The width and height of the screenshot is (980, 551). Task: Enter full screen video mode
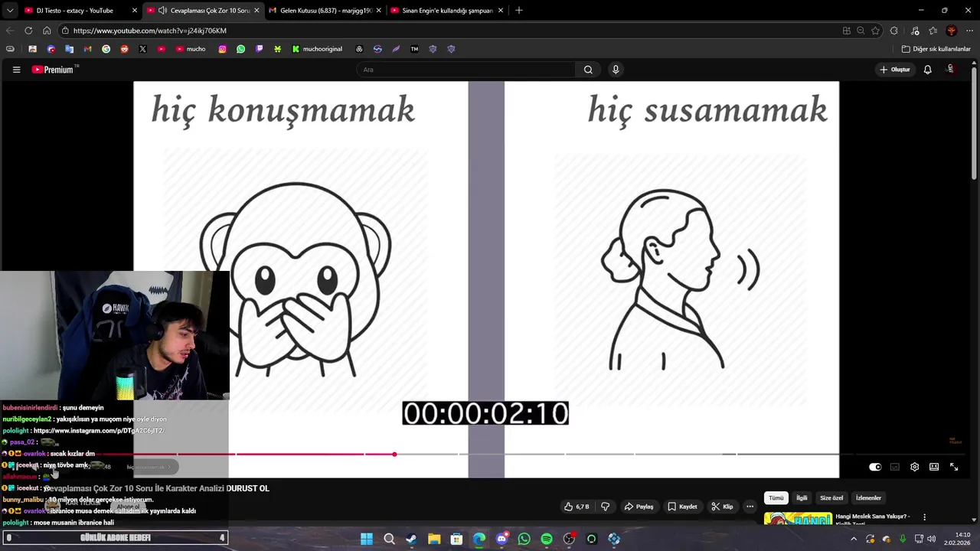(x=954, y=467)
